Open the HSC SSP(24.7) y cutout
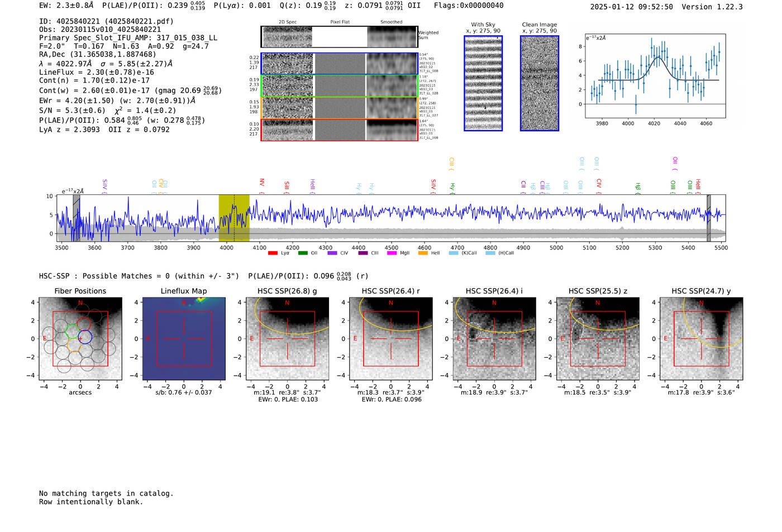Image resolution: width=782 pixels, height=532 pixels. 702,339
